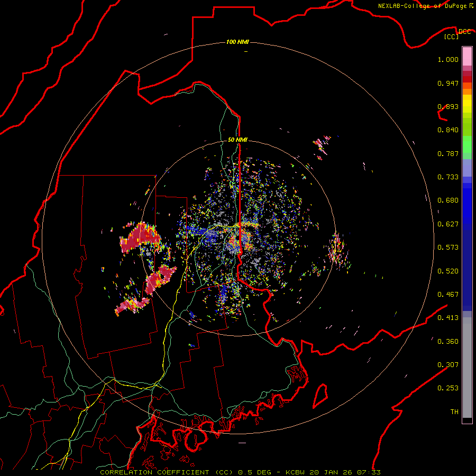Select the 0.840 scale value
The image size is (476, 476).
point(448,130)
